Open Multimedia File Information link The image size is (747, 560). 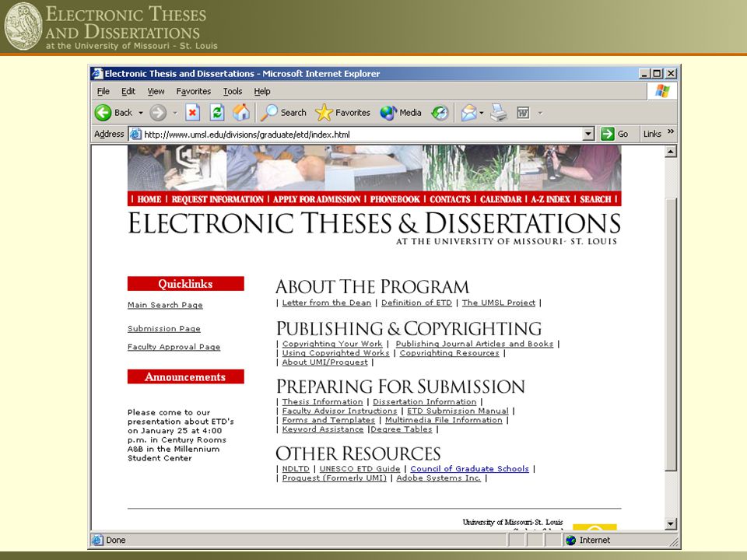click(x=444, y=419)
